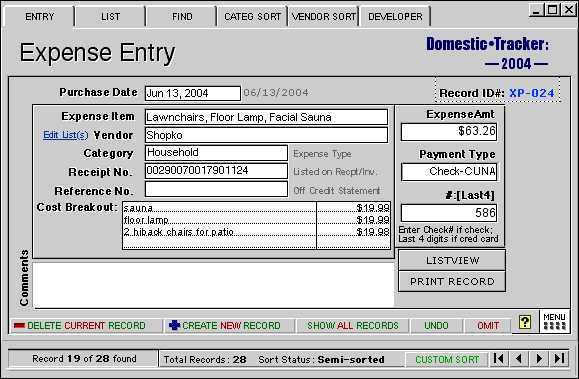Click the ExpenseAmt field $63.26
The height and width of the screenshot is (379, 579).
[449, 132]
